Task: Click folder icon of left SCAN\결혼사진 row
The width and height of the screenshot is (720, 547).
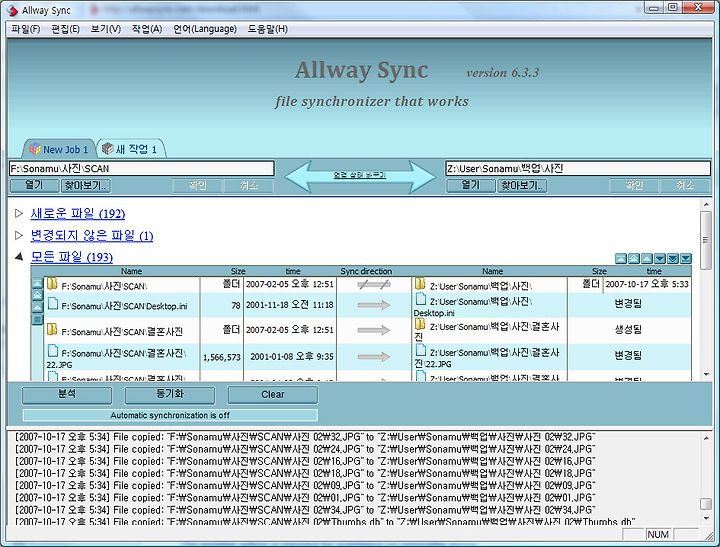Action: click(52, 329)
